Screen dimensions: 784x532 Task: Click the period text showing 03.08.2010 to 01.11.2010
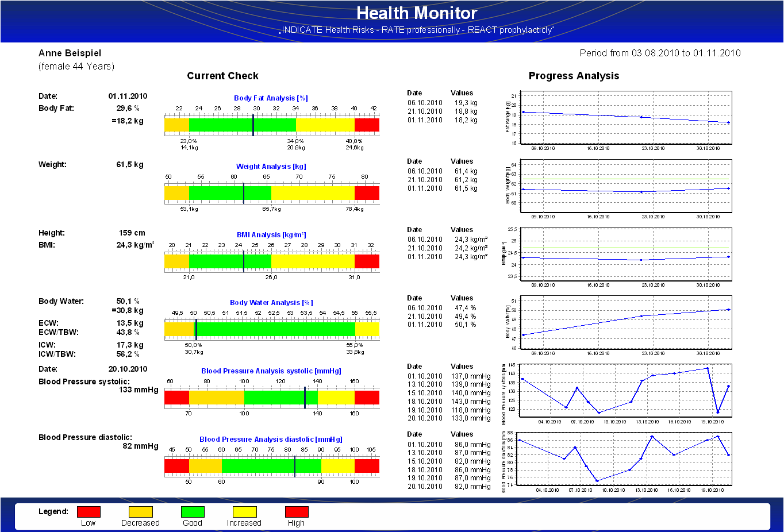pos(660,53)
